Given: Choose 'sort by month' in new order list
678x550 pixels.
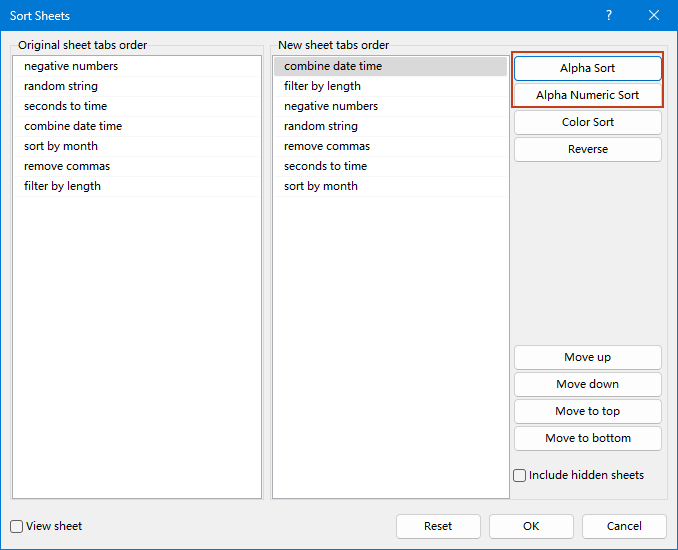Looking at the screenshot, I should (x=320, y=186).
